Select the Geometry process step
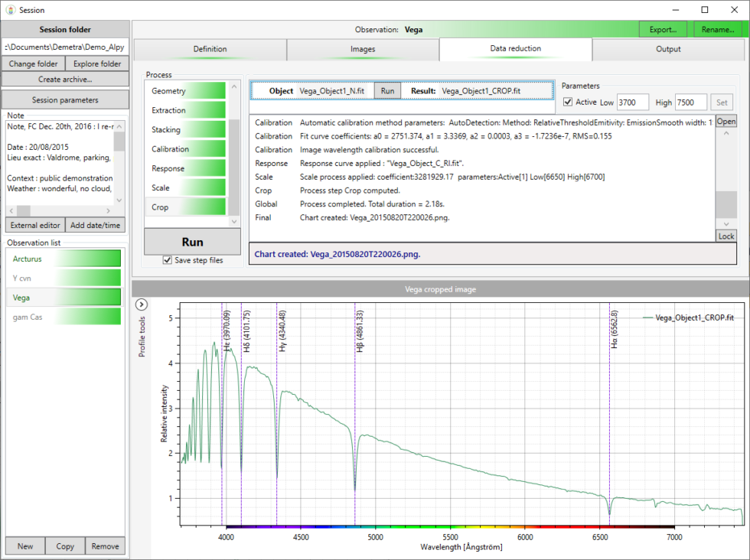 click(184, 90)
